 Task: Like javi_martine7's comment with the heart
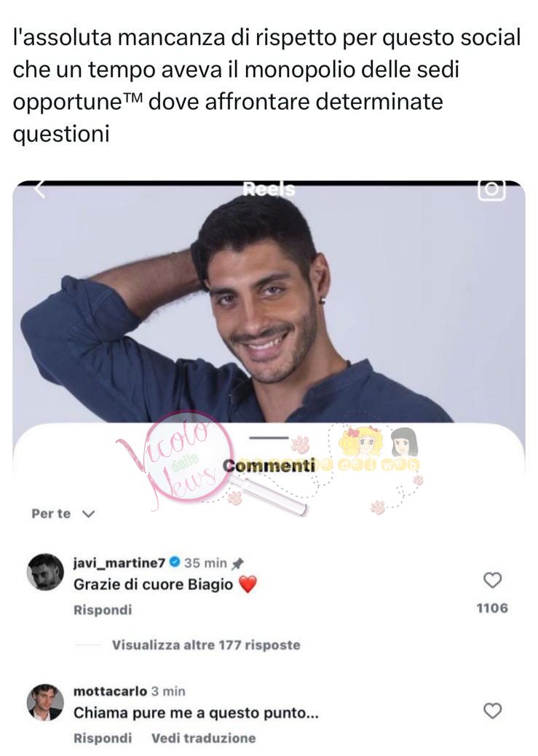(x=492, y=580)
